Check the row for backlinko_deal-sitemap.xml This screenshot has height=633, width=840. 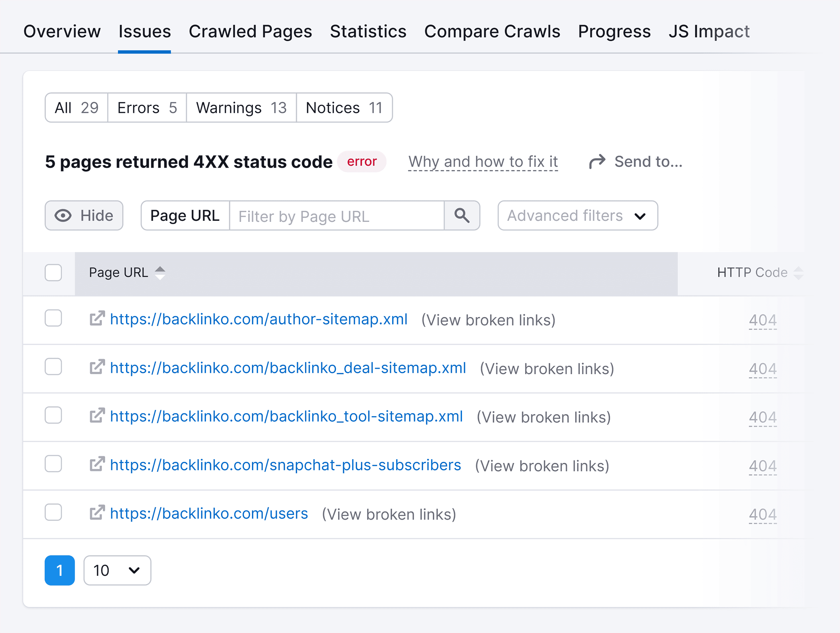pyautogui.click(x=53, y=367)
